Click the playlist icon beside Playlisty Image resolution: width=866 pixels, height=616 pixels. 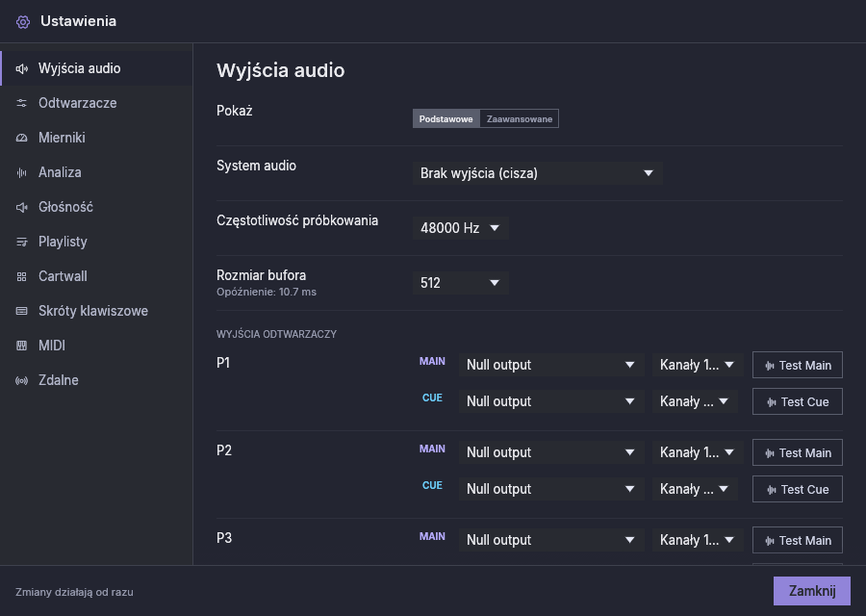pyautogui.click(x=21, y=242)
